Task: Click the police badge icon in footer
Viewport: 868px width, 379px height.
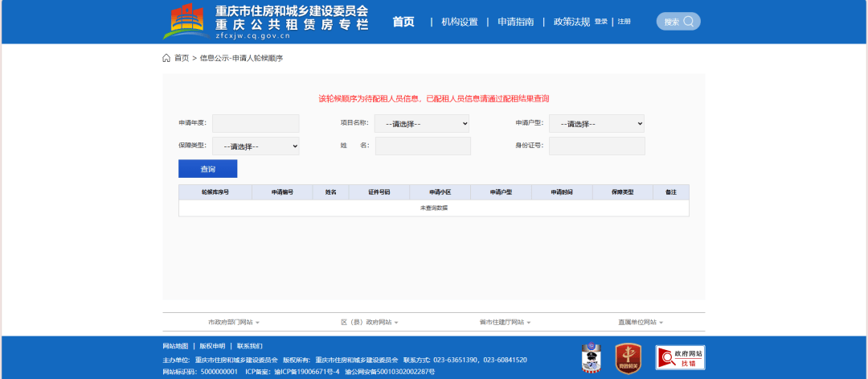Action: point(591,358)
